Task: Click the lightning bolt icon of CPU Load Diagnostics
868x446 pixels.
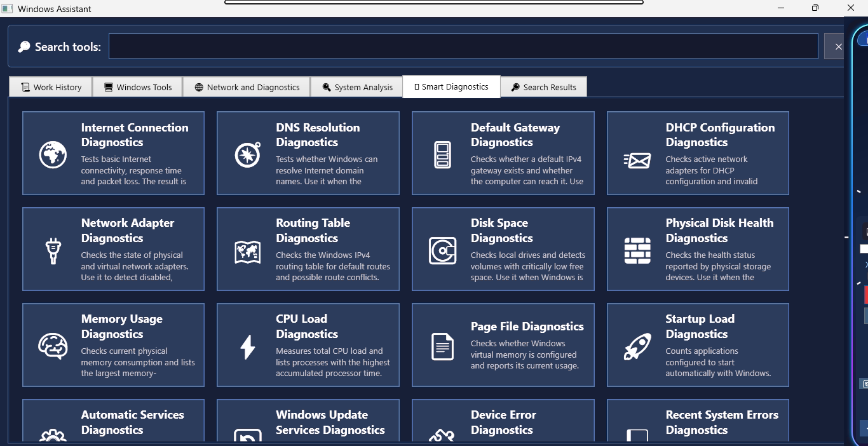Action: 248,347
